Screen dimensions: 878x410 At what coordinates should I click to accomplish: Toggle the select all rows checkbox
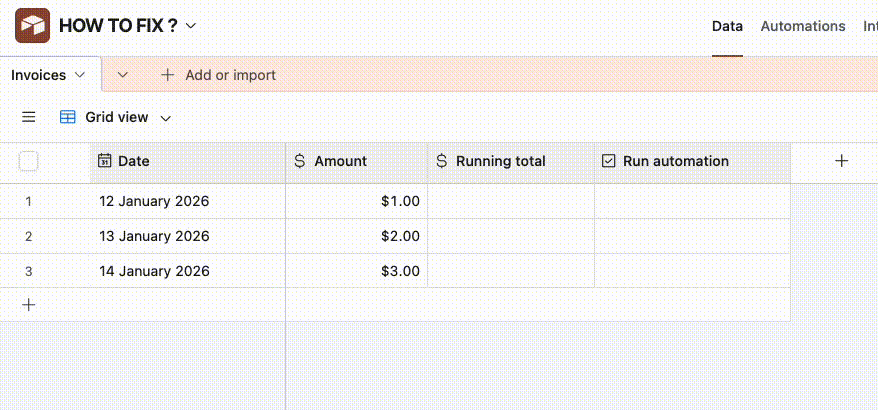pos(29,161)
